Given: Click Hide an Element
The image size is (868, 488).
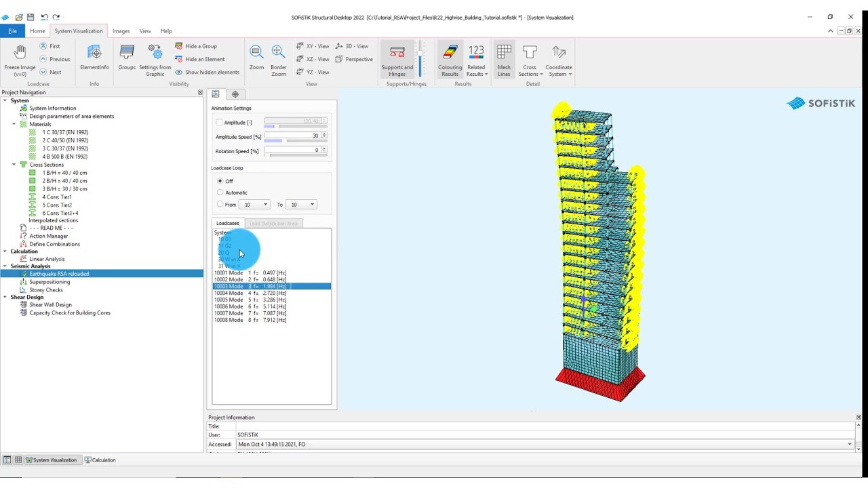Looking at the screenshot, I should [x=199, y=59].
